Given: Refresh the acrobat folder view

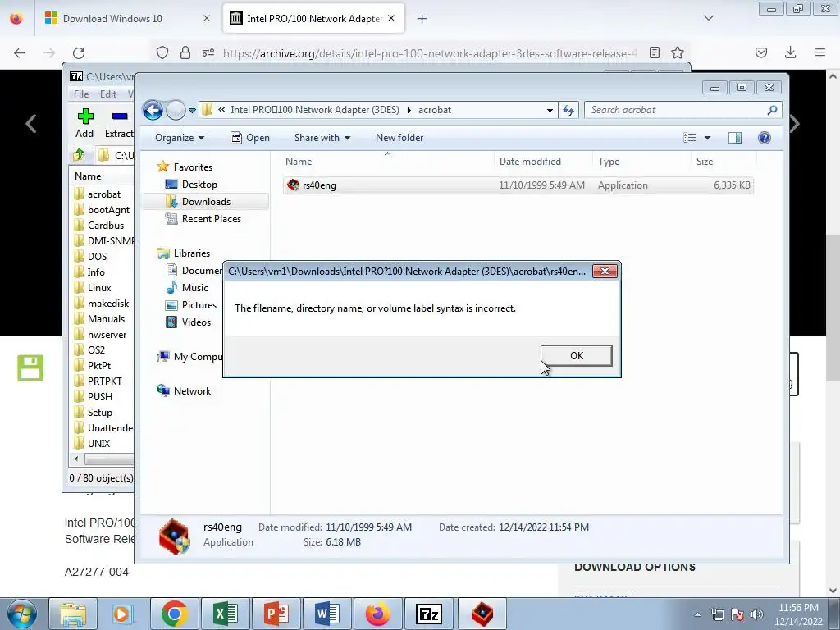Looking at the screenshot, I should pyautogui.click(x=568, y=111).
